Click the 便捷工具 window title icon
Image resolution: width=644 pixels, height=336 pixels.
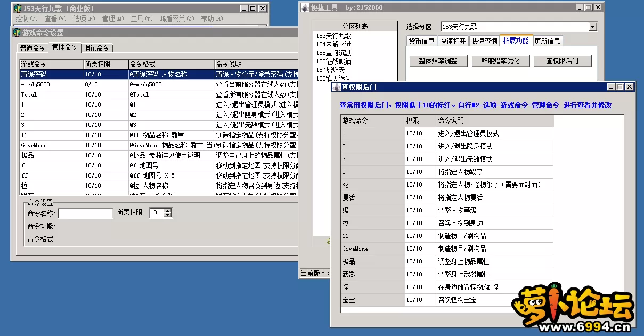point(305,7)
